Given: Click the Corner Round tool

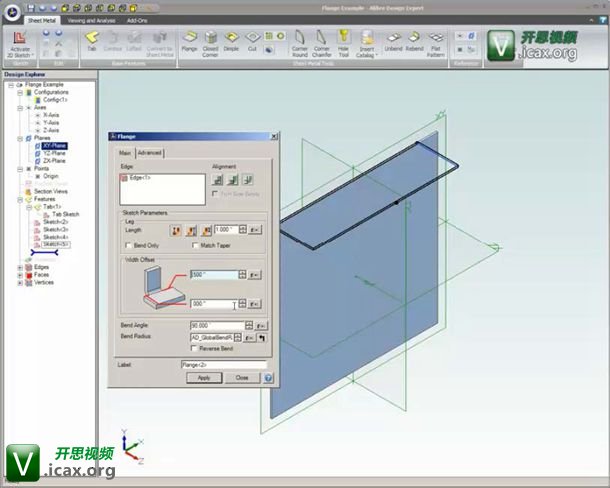Looking at the screenshot, I should coord(300,44).
